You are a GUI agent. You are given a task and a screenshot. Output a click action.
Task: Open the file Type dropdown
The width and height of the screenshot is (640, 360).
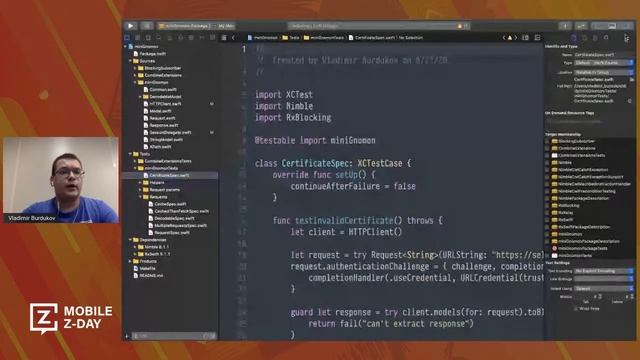pyautogui.click(x=603, y=63)
